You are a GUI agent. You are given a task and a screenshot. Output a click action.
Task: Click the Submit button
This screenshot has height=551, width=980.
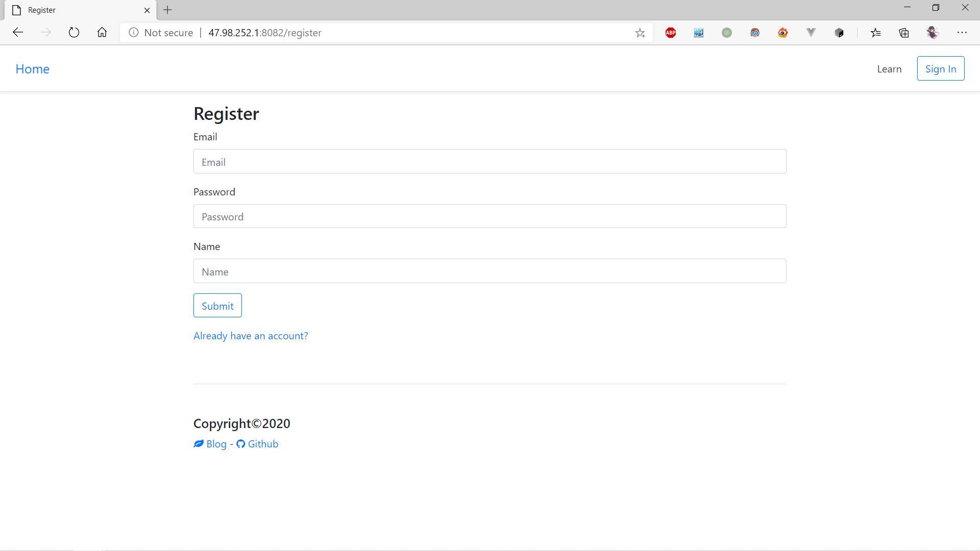point(217,306)
